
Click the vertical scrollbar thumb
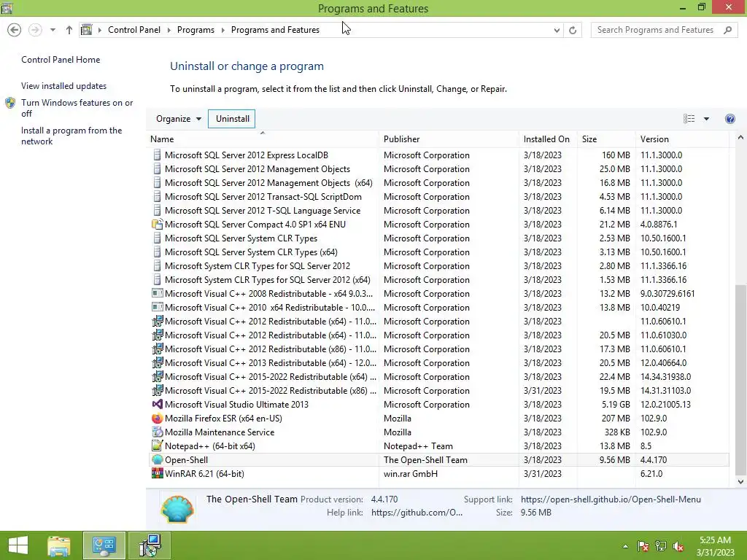click(740, 379)
